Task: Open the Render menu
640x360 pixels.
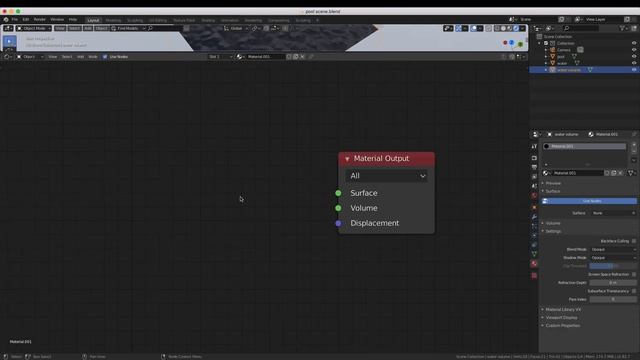Action: click(40, 19)
